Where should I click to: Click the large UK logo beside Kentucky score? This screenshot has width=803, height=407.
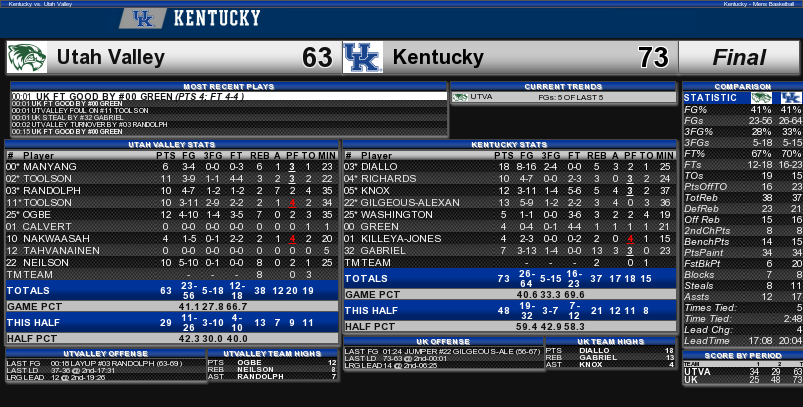(363, 57)
